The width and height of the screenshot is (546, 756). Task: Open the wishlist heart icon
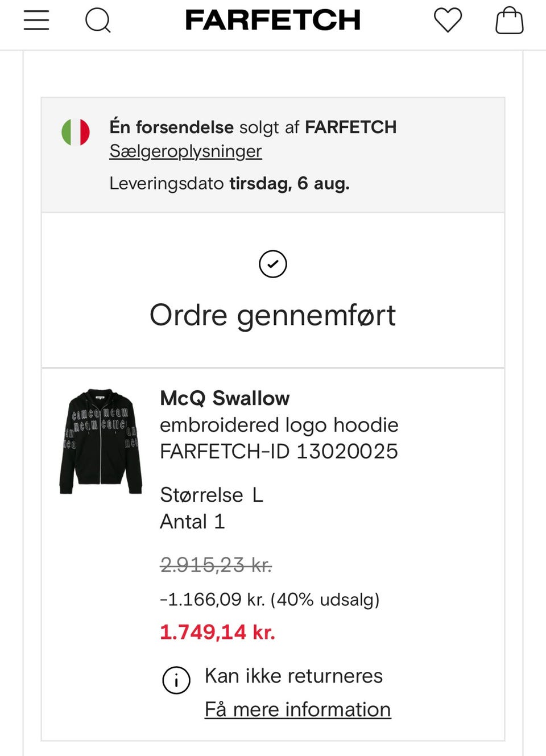pyautogui.click(x=448, y=20)
